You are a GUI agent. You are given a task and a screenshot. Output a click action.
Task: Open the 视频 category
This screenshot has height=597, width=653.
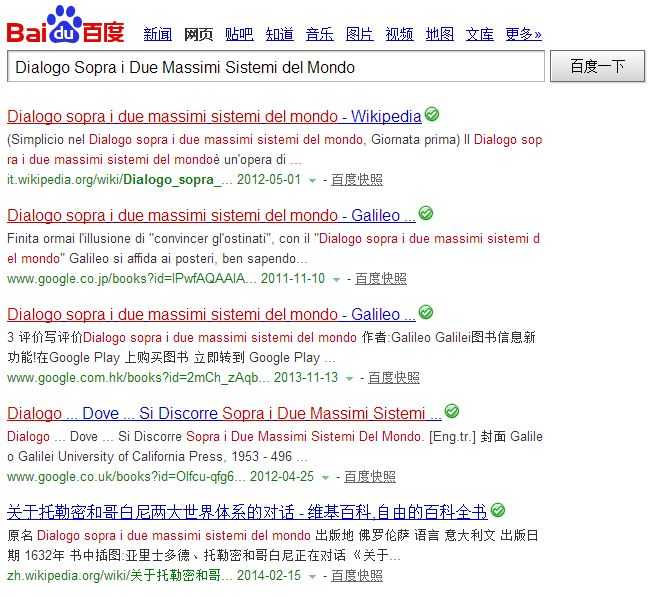[x=399, y=34]
